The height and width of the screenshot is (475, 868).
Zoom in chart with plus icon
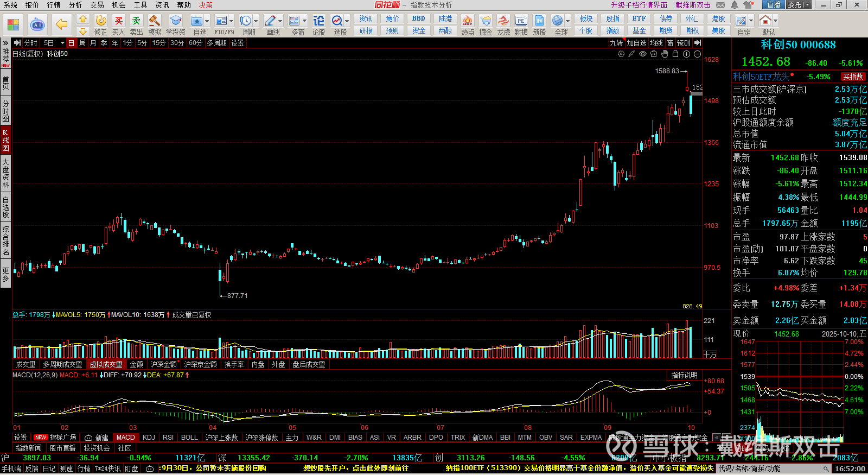686,54
